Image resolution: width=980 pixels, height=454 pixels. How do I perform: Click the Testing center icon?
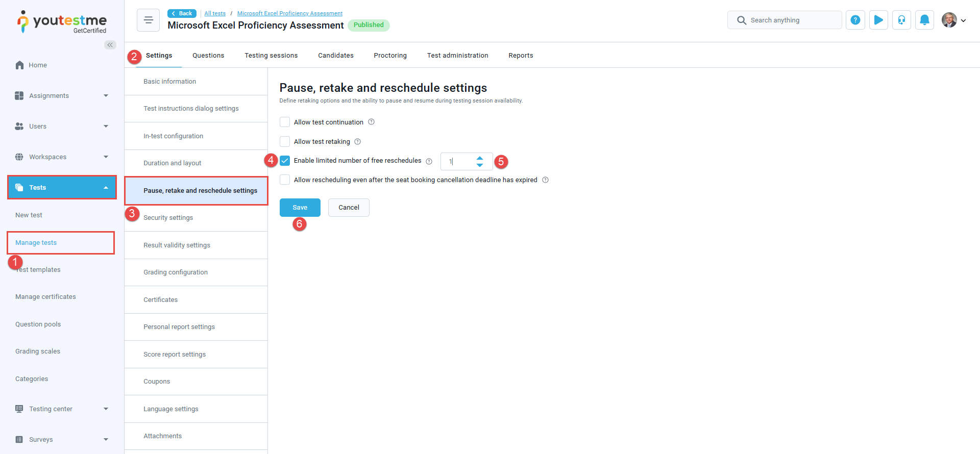pos(19,409)
